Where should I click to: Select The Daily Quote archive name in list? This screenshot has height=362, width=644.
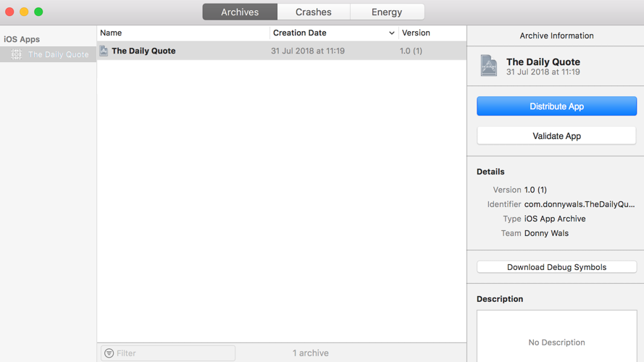(143, 51)
